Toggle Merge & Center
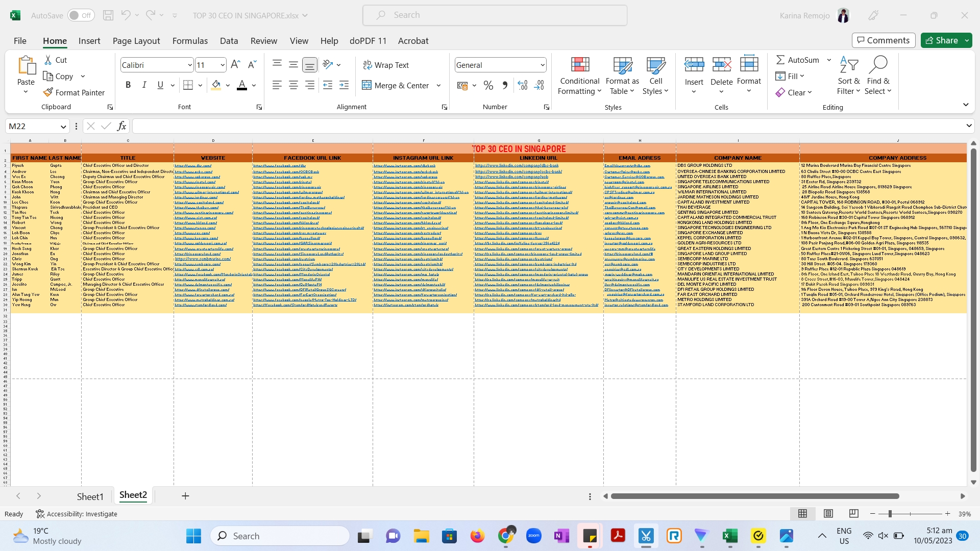980x551 pixels. tap(396, 85)
